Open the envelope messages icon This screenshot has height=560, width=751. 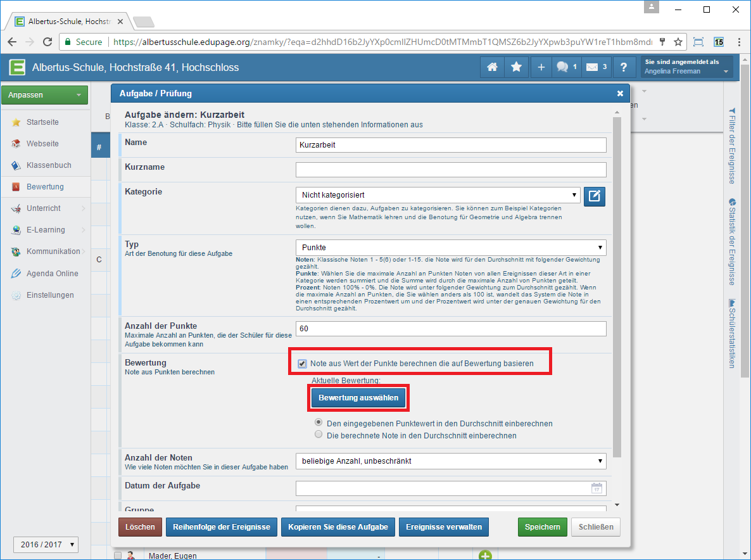click(596, 67)
